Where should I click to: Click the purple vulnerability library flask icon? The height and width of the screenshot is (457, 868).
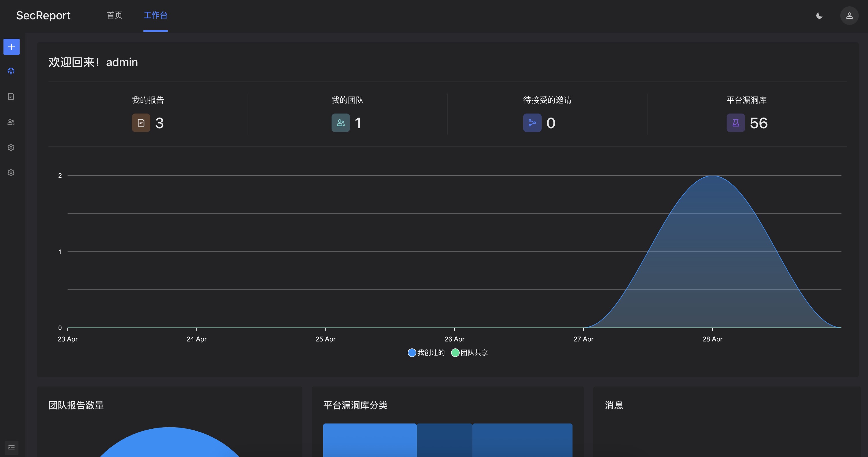tap(735, 123)
